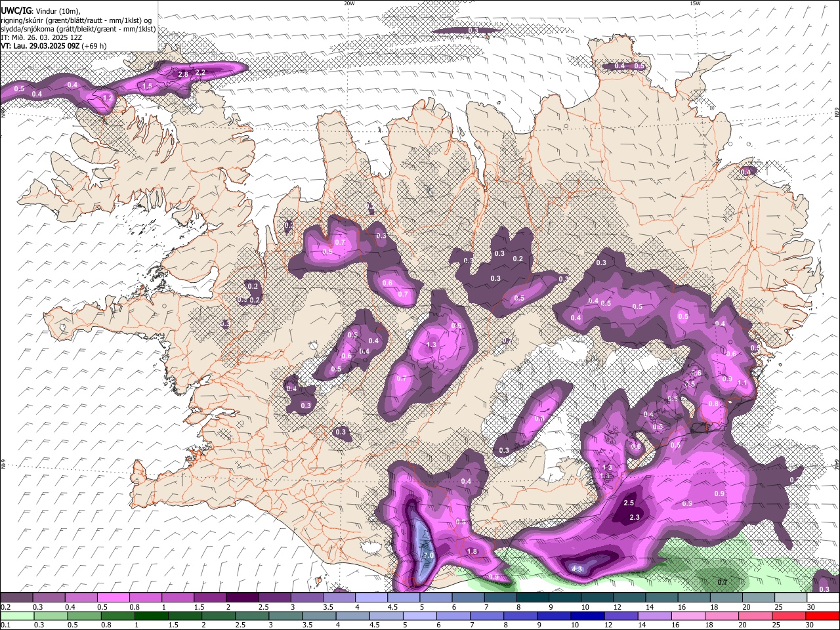The image size is (840, 630).
Task: Click the '20W' longitude label
Action: pyautogui.click(x=349, y=3)
